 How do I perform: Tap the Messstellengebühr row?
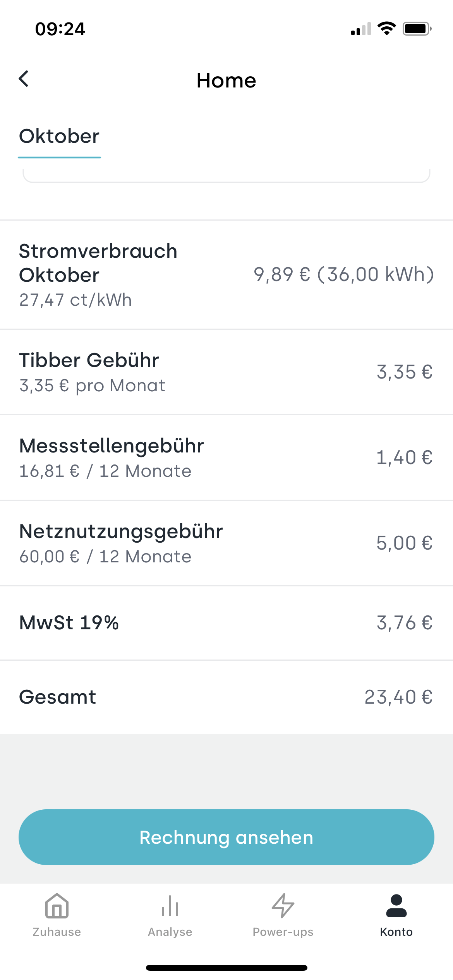point(226,458)
